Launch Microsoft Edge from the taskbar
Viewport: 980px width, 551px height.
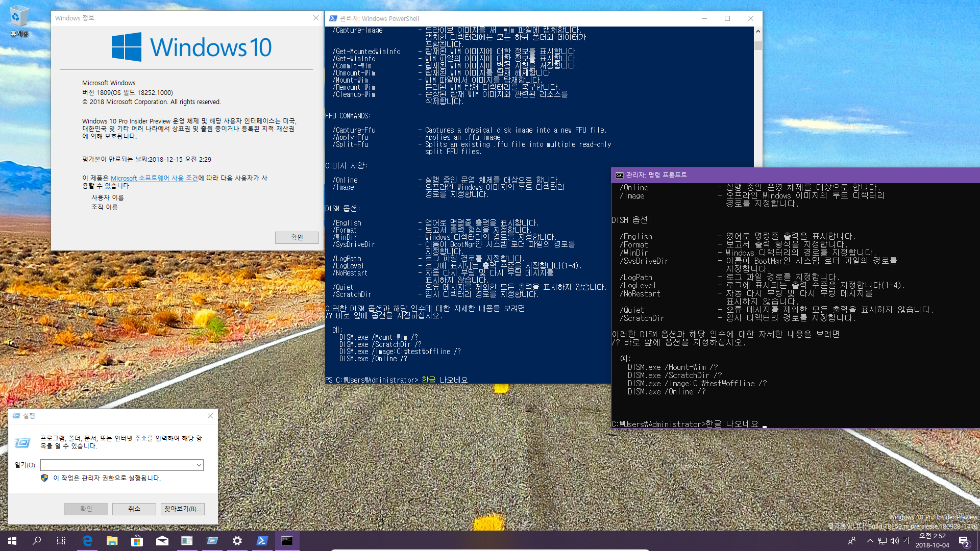coord(87,541)
